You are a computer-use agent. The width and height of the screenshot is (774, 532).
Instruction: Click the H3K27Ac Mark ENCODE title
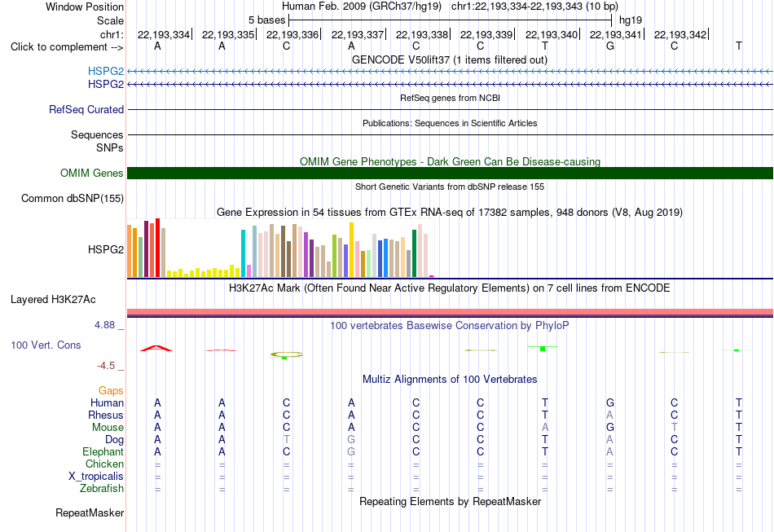(450, 288)
